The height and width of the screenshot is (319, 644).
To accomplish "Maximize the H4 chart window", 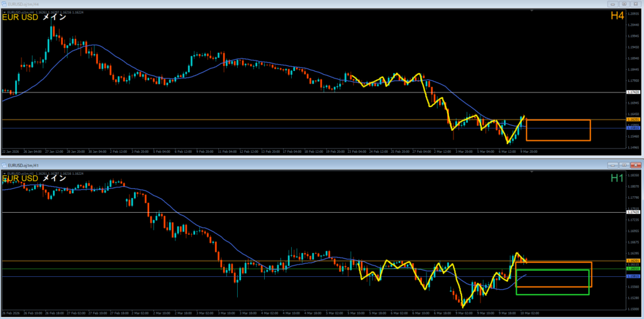I will click(623, 5).
